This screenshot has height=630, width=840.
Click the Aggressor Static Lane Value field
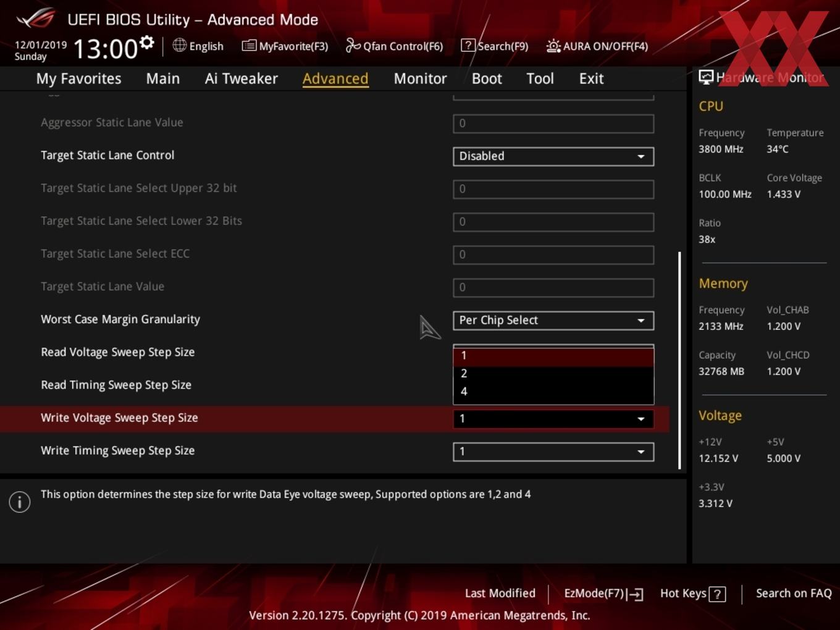[x=553, y=124]
